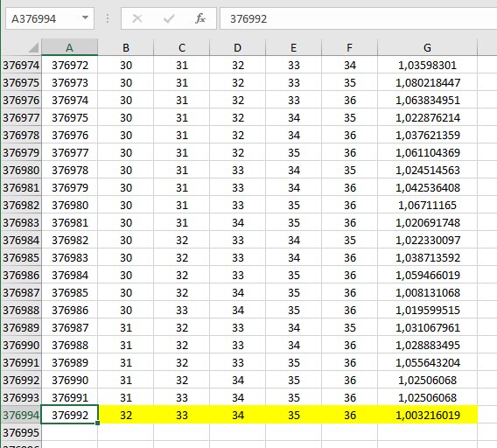The width and height of the screenshot is (497, 448).
Task: Click the Select All corner triangle
Action: click(34, 47)
